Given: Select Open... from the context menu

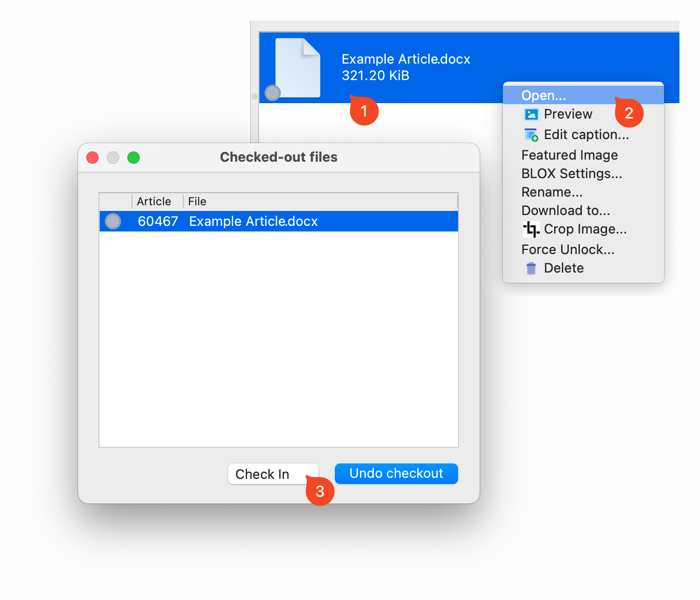Looking at the screenshot, I should [x=543, y=95].
